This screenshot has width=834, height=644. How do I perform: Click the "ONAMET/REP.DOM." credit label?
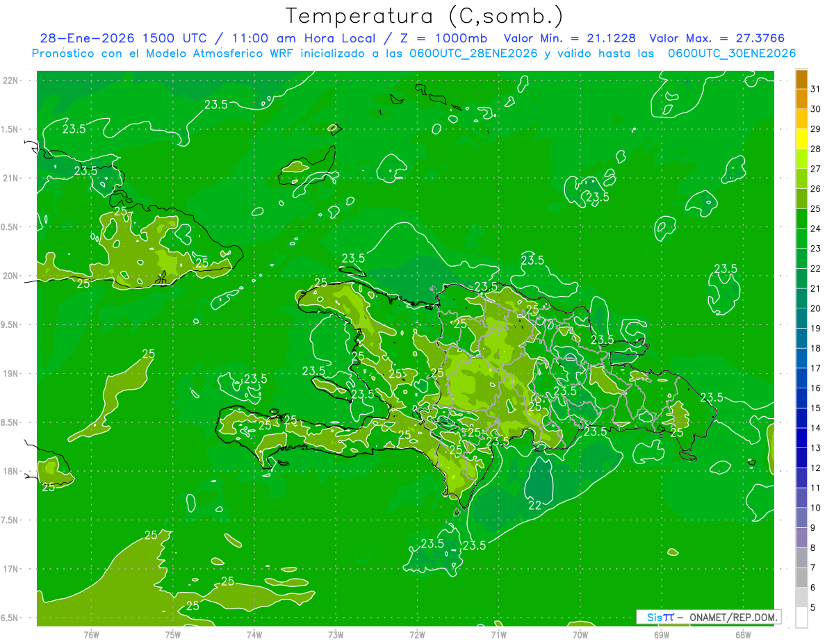click(734, 617)
